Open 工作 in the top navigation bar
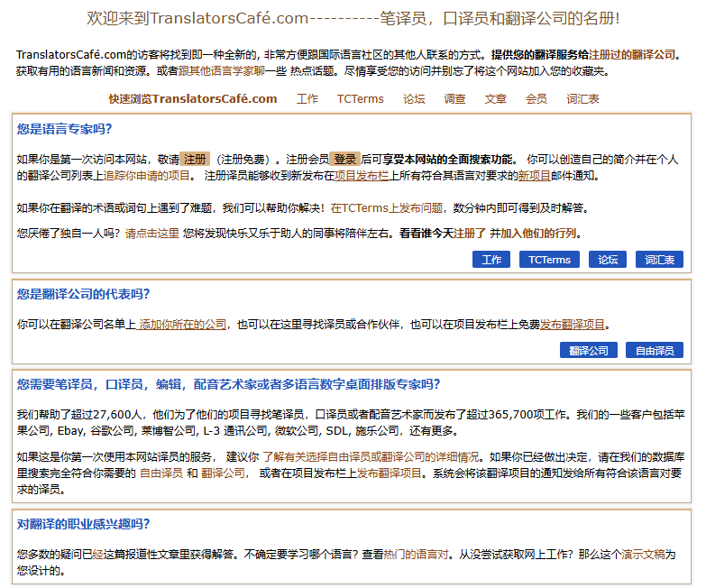 (307, 99)
